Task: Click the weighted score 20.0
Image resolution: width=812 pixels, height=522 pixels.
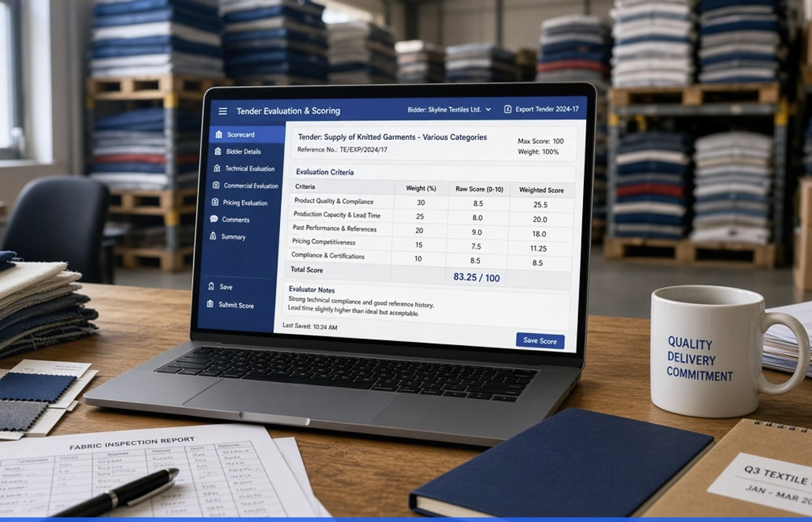Action: (540, 219)
